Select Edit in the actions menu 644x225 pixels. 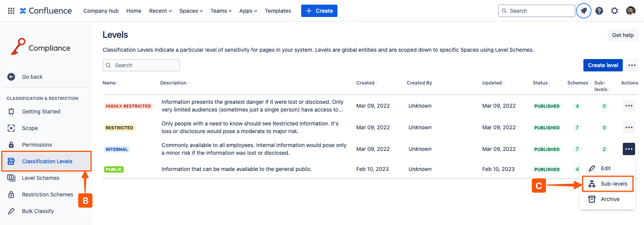[605, 168]
